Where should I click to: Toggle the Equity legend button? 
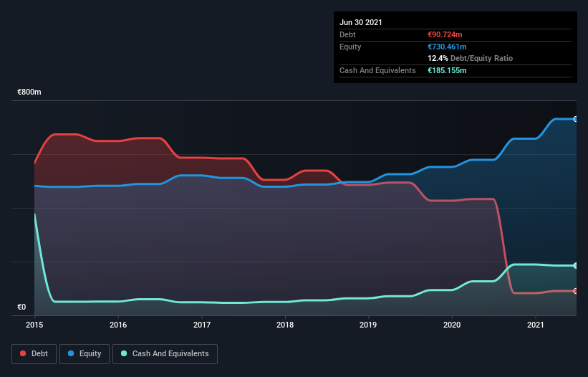85,354
